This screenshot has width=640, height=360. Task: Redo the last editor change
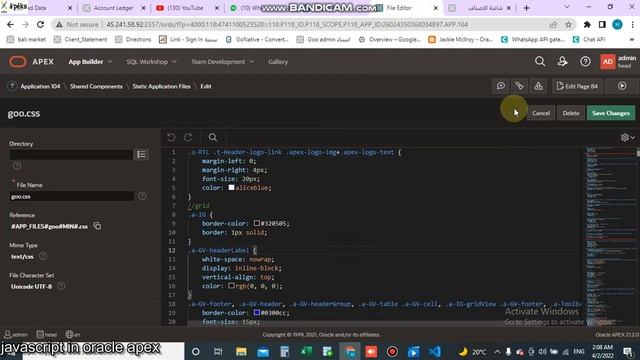coord(188,138)
